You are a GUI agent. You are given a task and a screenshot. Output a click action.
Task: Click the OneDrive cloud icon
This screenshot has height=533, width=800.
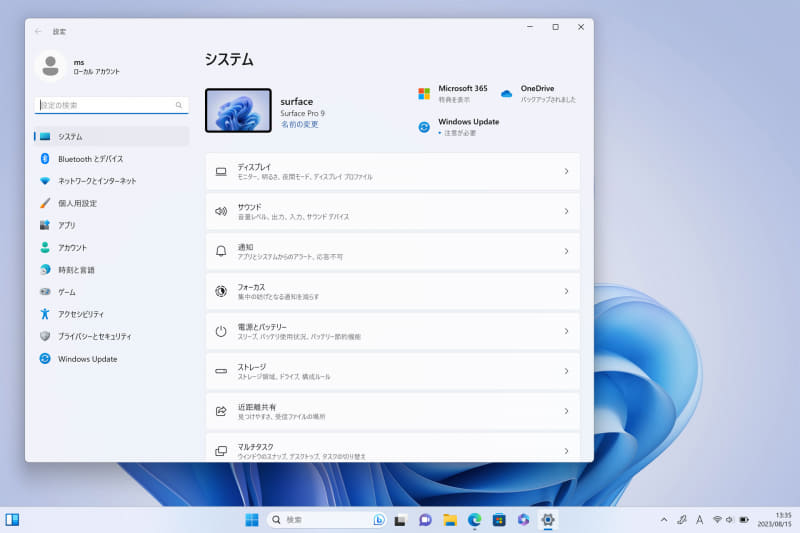(506, 94)
